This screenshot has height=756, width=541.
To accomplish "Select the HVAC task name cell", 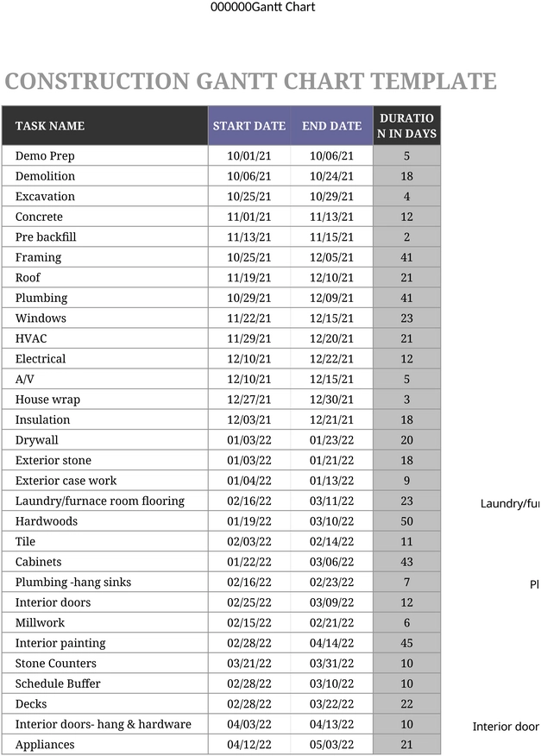I will point(104,338).
